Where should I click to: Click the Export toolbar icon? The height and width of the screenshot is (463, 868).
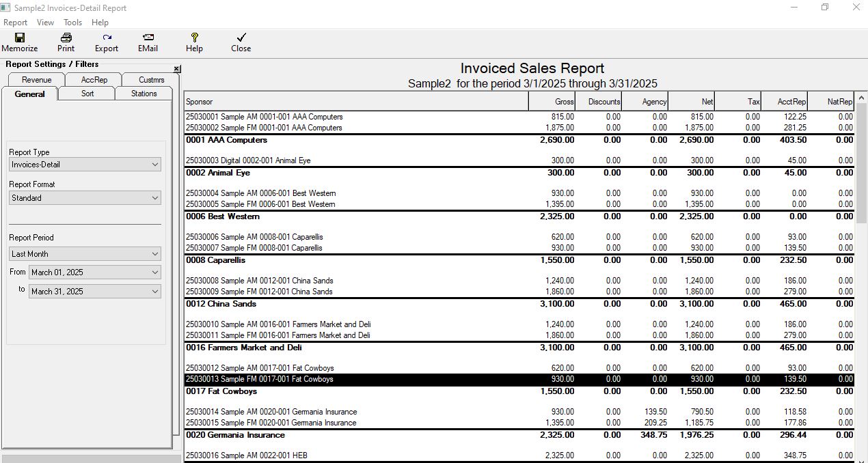pos(107,38)
